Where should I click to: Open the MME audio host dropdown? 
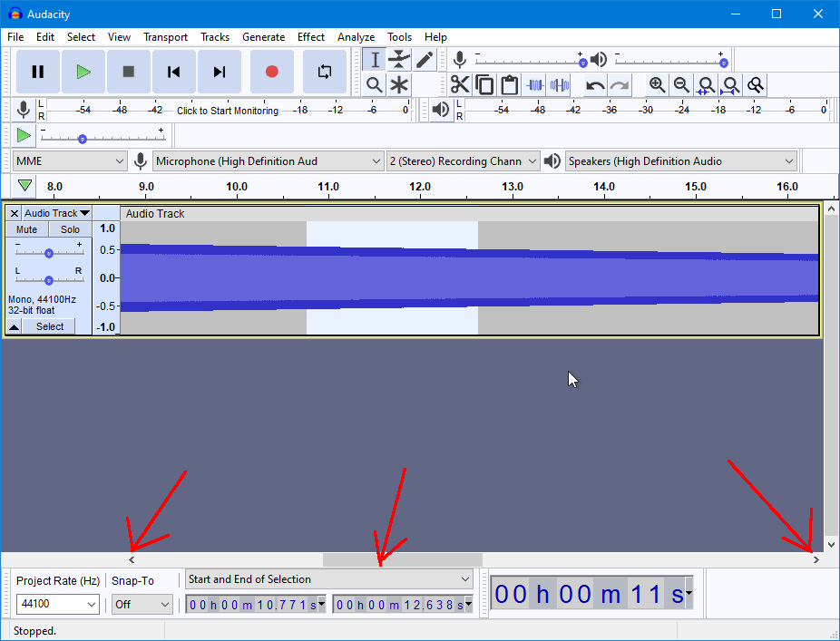[x=70, y=161]
